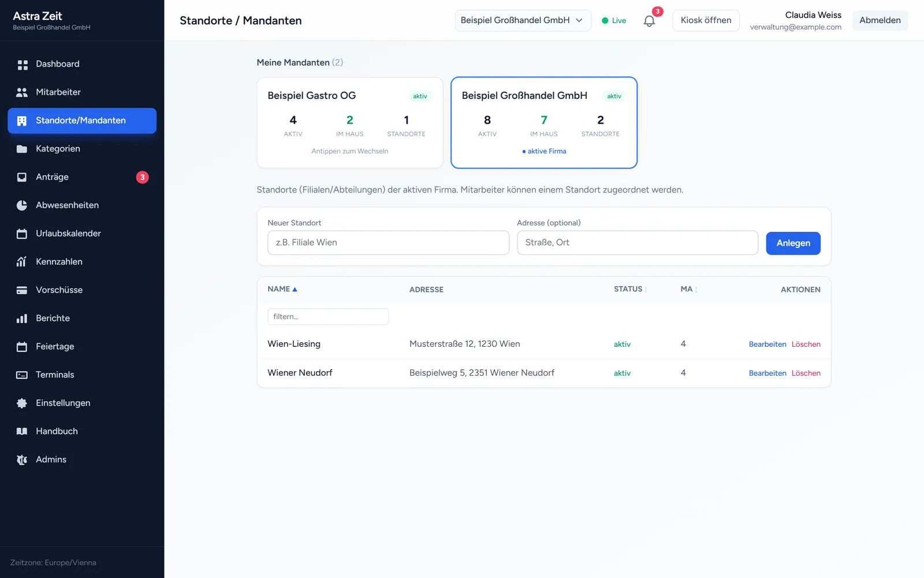This screenshot has width=924, height=578.
Task: Focus the Adresse (optional) input field
Action: [x=637, y=243]
